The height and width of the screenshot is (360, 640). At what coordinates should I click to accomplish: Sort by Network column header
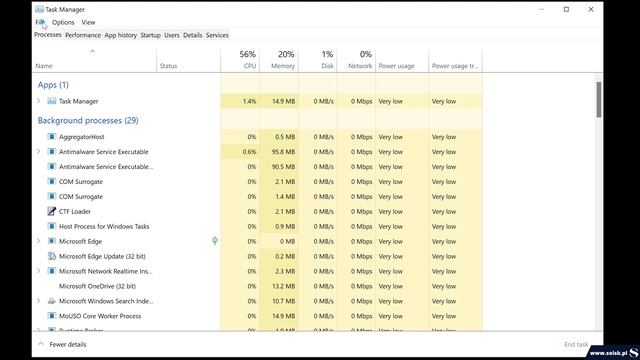coord(356,60)
